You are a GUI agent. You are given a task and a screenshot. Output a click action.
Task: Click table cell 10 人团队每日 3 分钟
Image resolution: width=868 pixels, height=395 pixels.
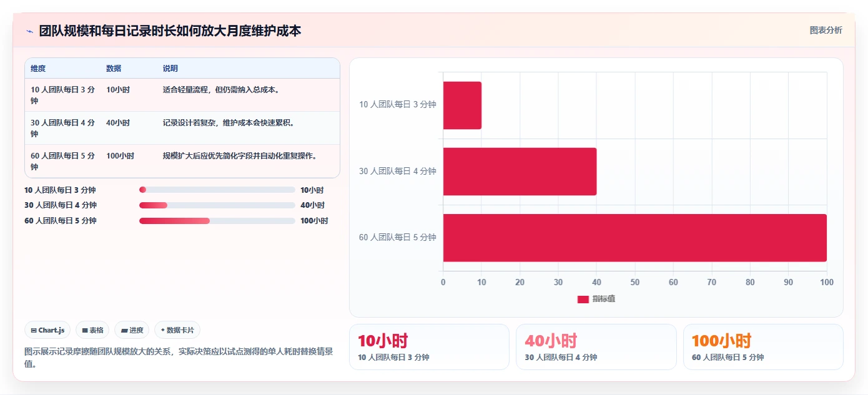(x=63, y=95)
